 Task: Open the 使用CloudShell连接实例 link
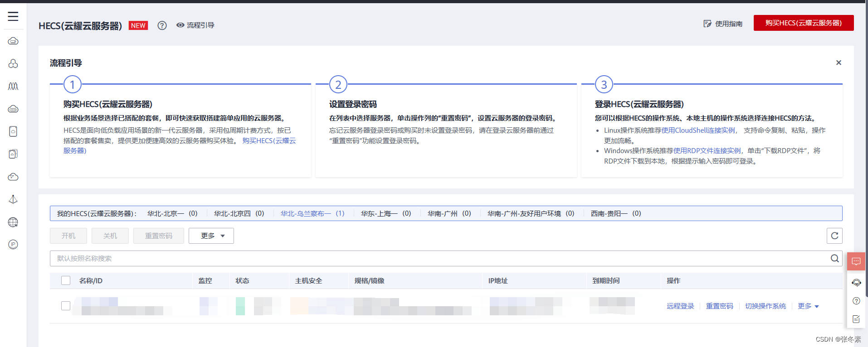point(698,130)
